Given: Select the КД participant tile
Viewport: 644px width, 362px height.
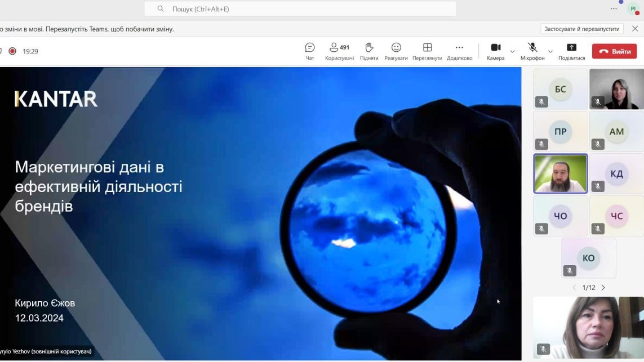Looking at the screenshot, I should tap(616, 174).
